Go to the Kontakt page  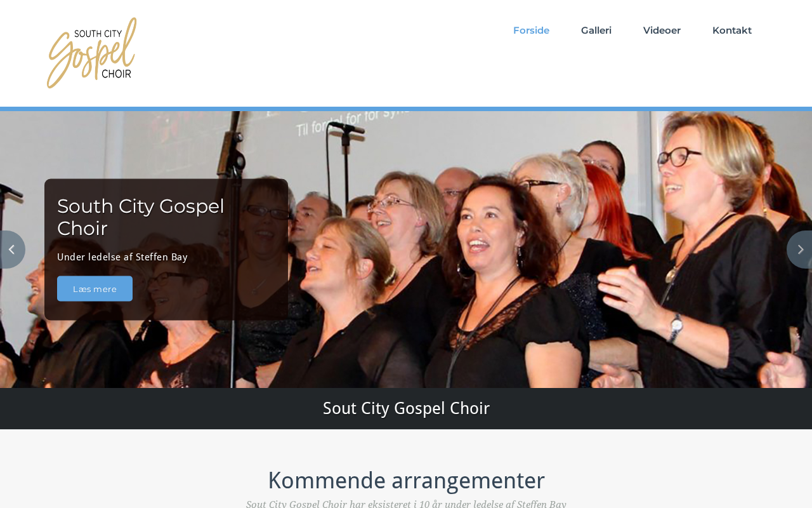pos(732,30)
